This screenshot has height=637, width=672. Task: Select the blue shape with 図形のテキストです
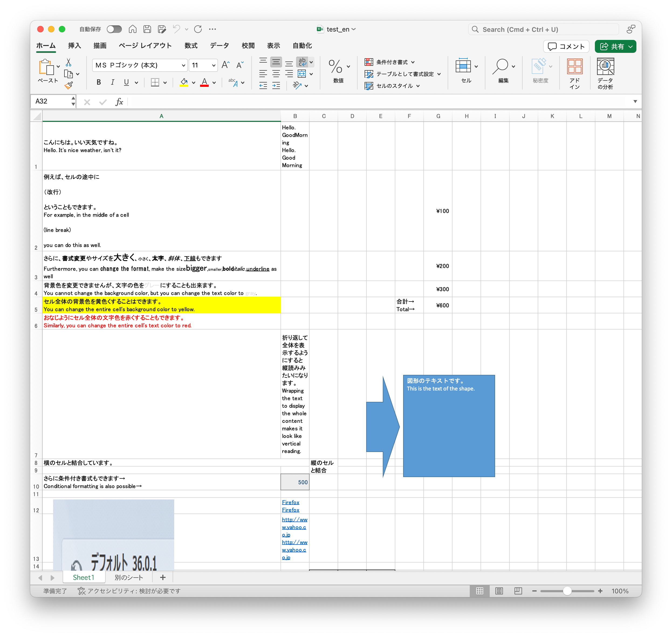pyautogui.click(x=449, y=426)
